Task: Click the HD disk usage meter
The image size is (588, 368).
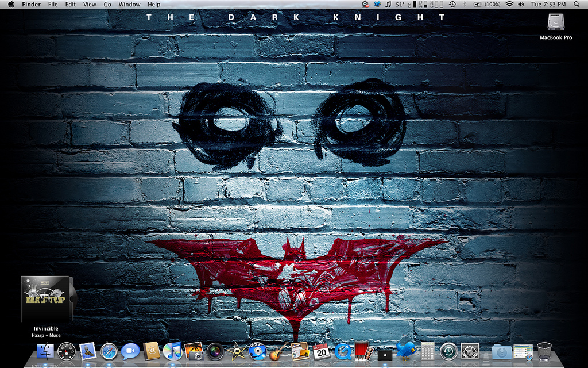Action: pyautogui.click(x=412, y=5)
